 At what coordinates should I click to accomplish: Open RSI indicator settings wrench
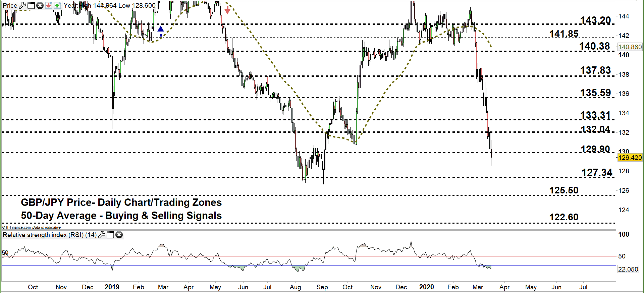(x=102, y=235)
